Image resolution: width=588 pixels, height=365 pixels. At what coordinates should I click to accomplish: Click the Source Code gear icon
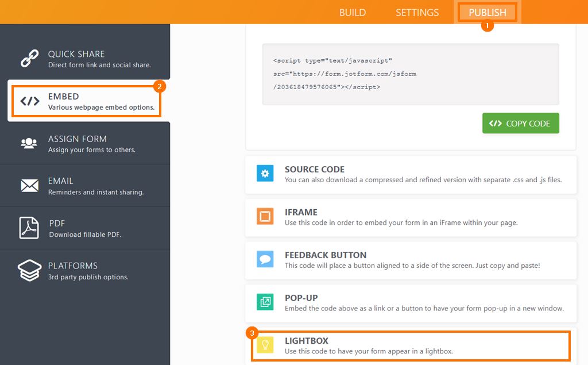click(x=265, y=173)
